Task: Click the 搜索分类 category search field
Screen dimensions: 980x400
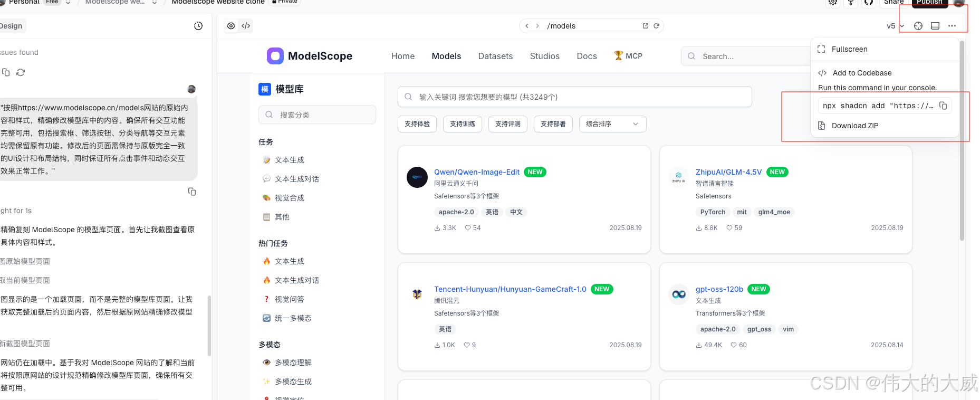Action: [317, 115]
